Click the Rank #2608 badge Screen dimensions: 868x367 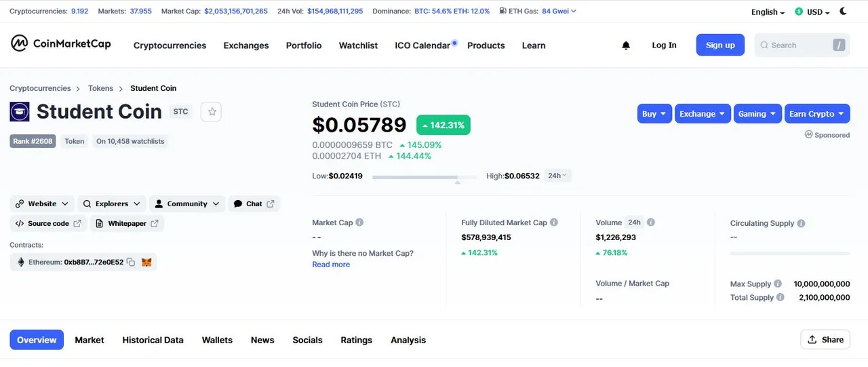pyautogui.click(x=33, y=141)
